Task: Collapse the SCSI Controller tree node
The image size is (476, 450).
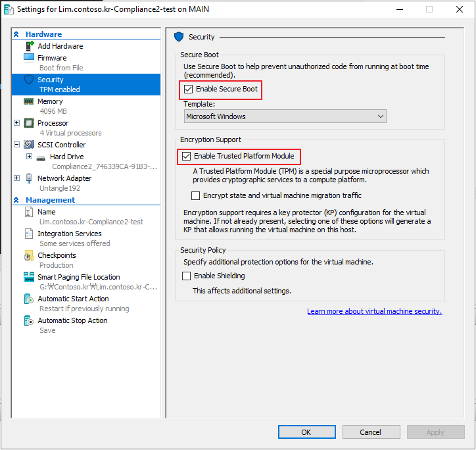Action: tap(16, 144)
